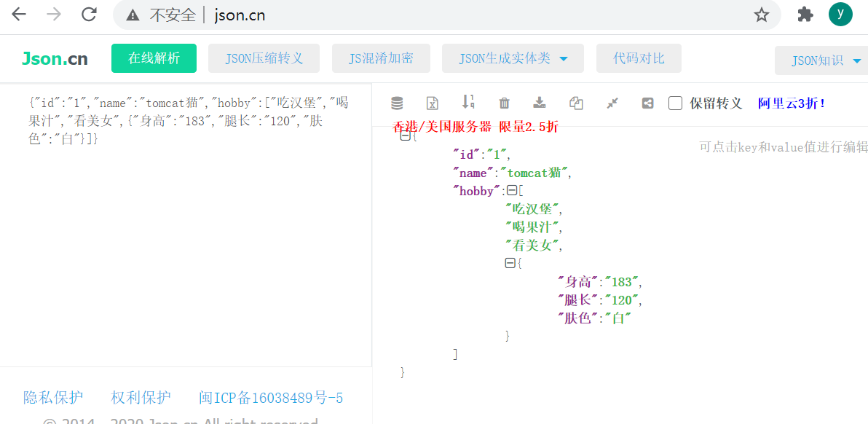Copy parsed result with the copy icon
Viewport: 868px width, 424px height.
[x=575, y=103]
